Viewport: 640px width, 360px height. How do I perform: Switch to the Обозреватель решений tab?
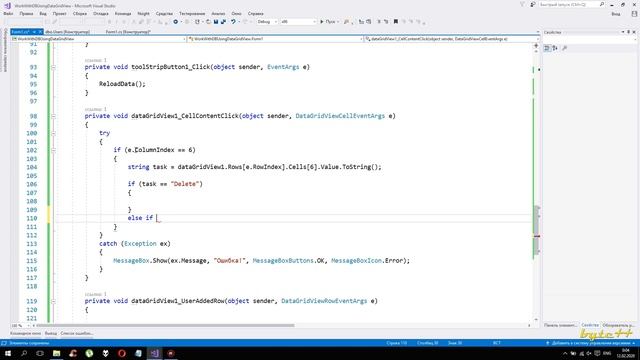(x=618, y=325)
